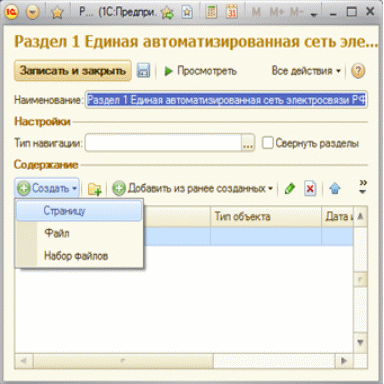Click the favorites star icon in title bar
Viewport: 384px width, 384px height.
(58, 13)
